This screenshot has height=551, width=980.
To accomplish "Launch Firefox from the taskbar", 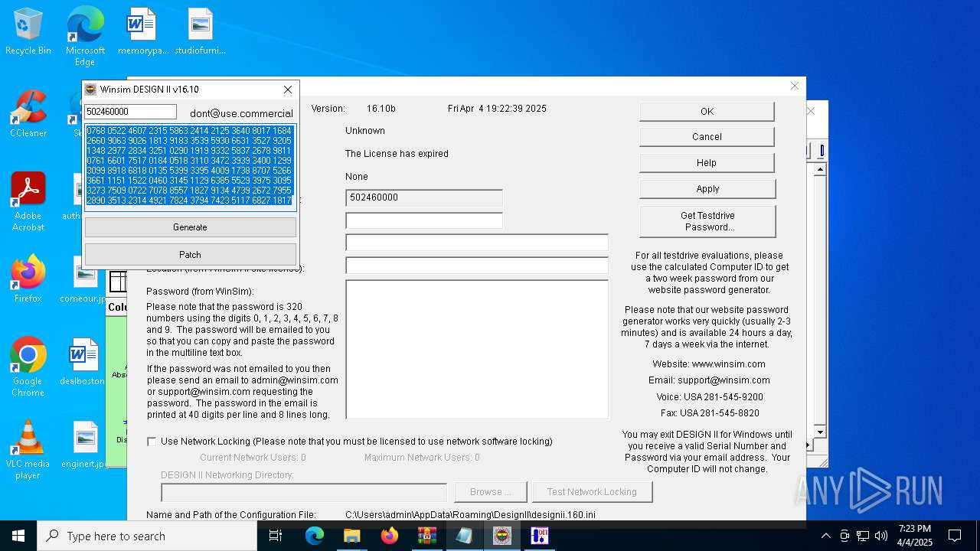I will coord(390,536).
